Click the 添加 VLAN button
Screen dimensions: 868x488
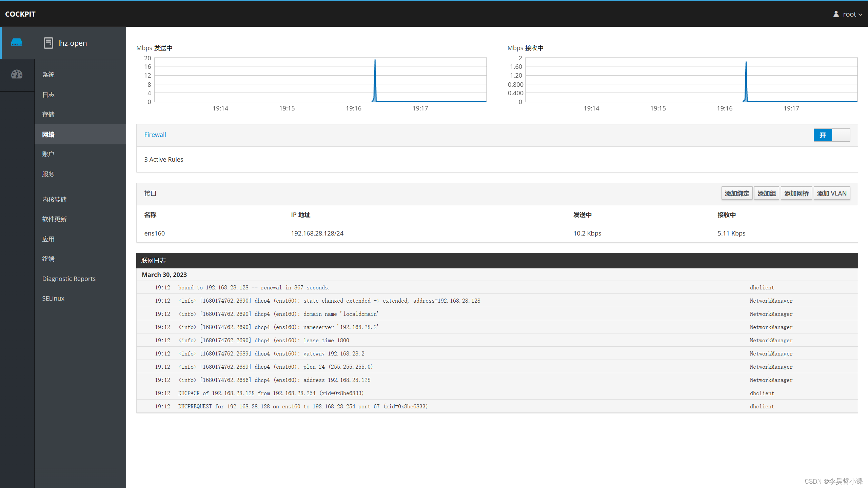coord(831,194)
